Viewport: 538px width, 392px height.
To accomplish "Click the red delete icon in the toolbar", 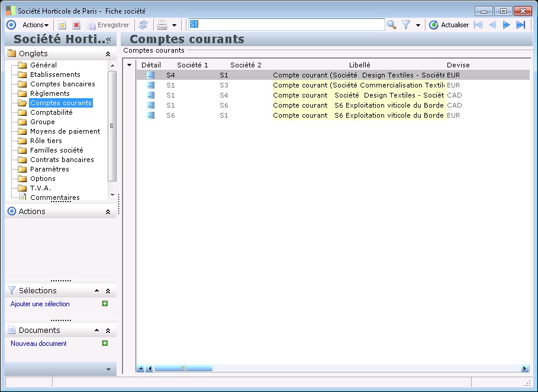I will (76, 25).
